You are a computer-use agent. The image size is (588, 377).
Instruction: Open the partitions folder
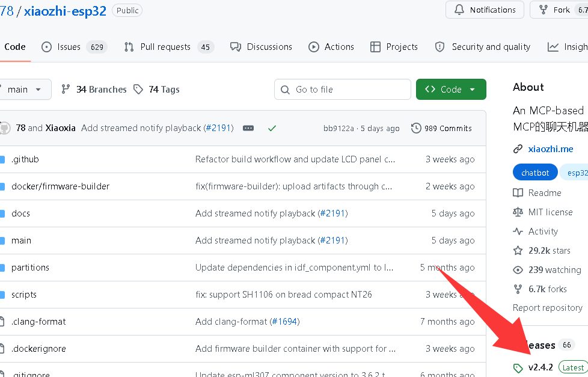point(31,268)
